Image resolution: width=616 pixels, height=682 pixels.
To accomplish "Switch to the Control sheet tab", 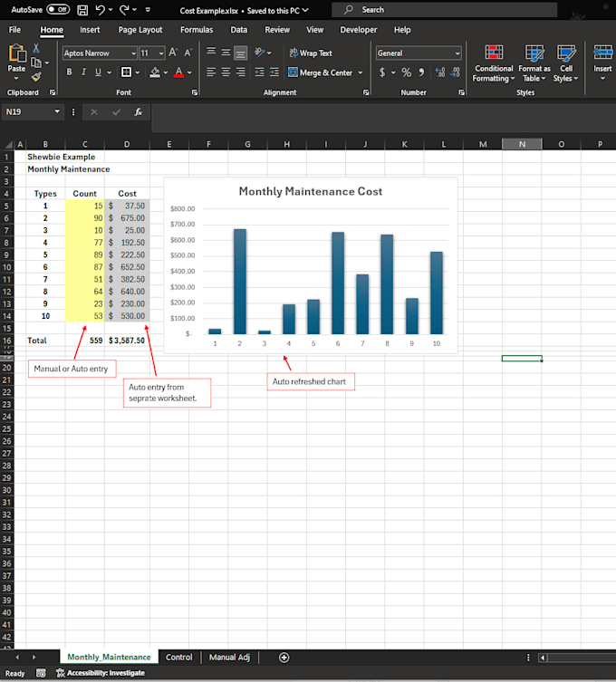I will click(178, 658).
